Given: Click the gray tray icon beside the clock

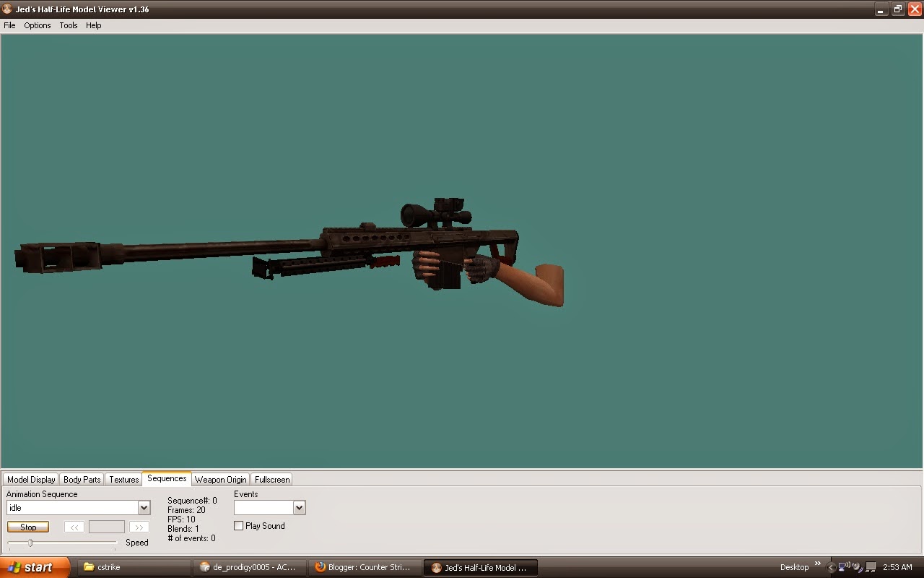Looking at the screenshot, I should click(871, 567).
